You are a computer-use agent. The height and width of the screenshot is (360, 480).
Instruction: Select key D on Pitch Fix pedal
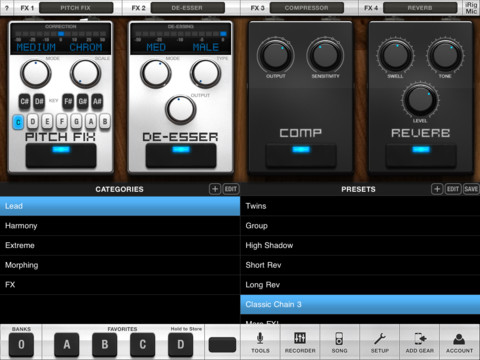[33, 122]
